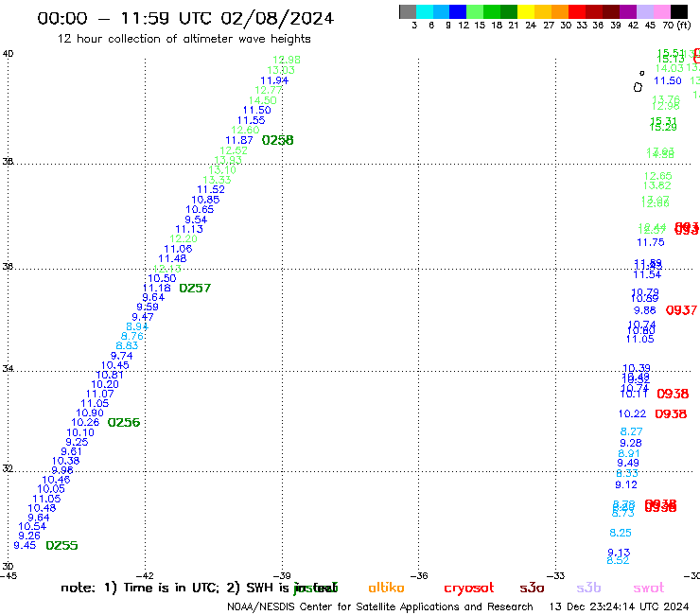Click the cyan 6 ft legend swatch
This screenshot has width=700, height=615.
pos(425,11)
